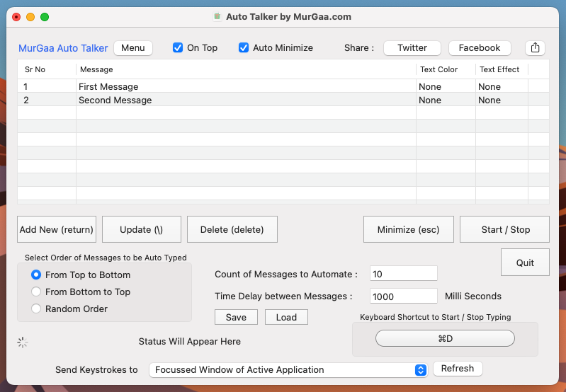Share via Facebook button

coord(480,47)
